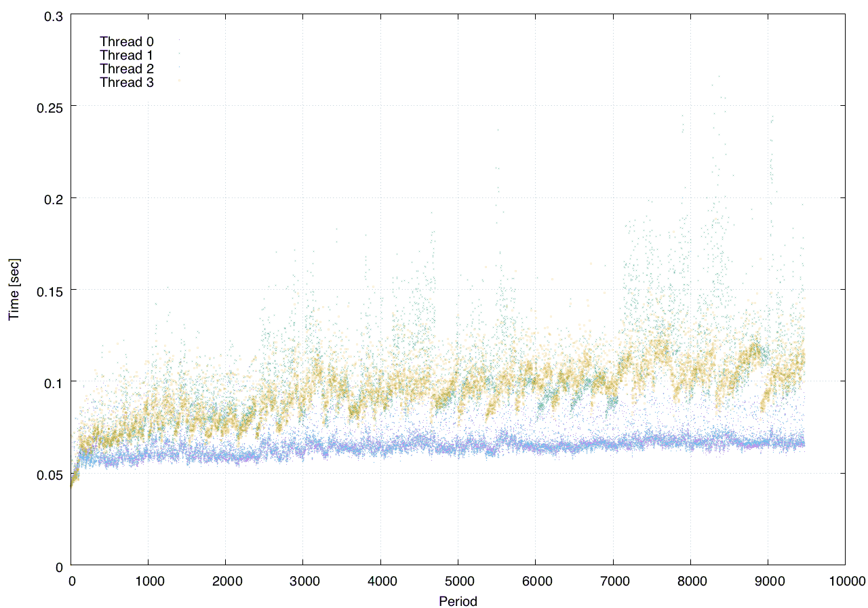Click the x-axis tick label 4000

pyautogui.click(x=380, y=581)
